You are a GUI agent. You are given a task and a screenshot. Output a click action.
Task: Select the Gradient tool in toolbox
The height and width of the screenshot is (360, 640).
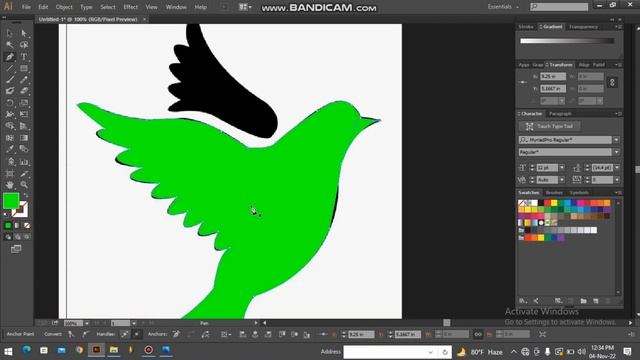tap(24, 138)
